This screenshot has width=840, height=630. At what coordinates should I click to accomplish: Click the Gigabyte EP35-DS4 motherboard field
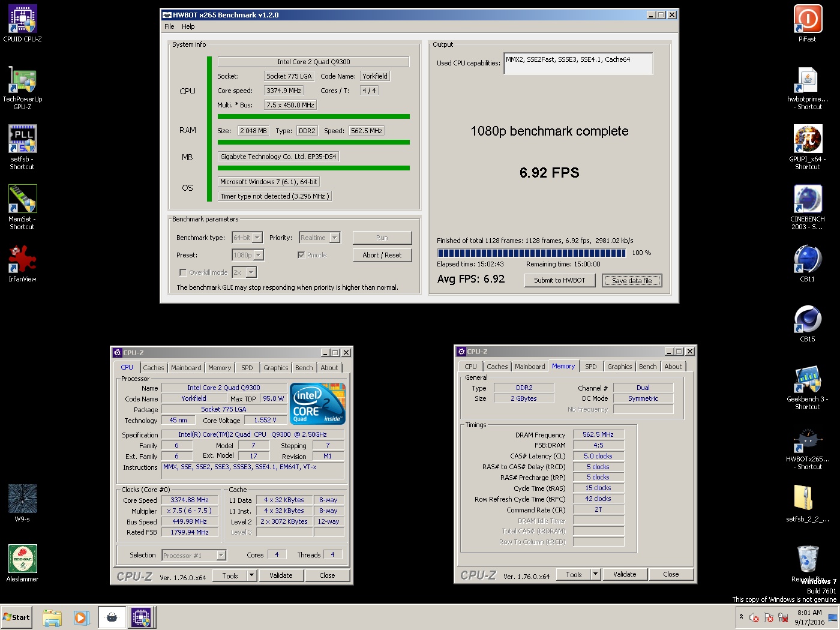(278, 157)
